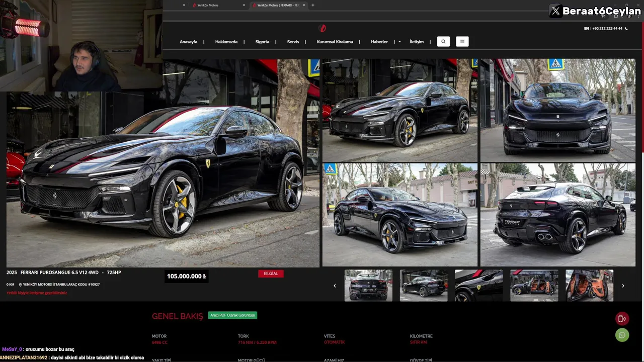
Task: Open Servis menu item
Action: tap(293, 42)
